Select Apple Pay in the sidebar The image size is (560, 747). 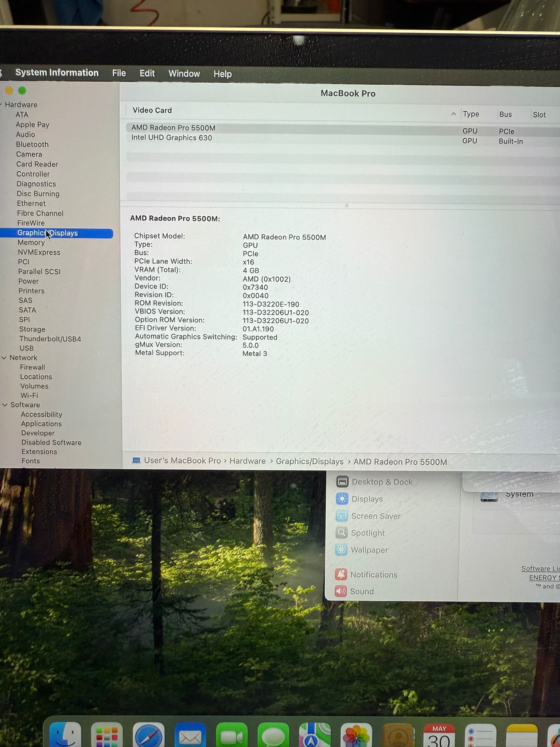(x=32, y=125)
